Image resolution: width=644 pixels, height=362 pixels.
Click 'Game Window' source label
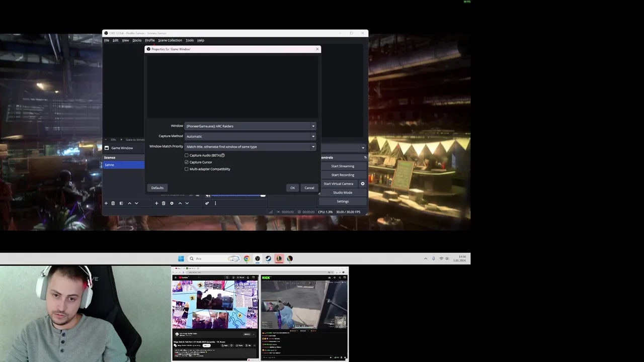(x=122, y=148)
